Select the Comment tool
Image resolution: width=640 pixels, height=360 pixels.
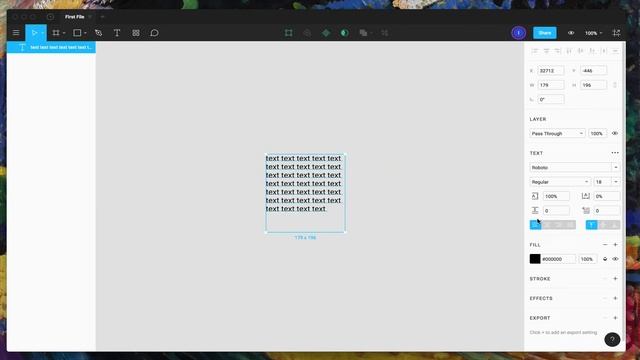[x=154, y=33]
